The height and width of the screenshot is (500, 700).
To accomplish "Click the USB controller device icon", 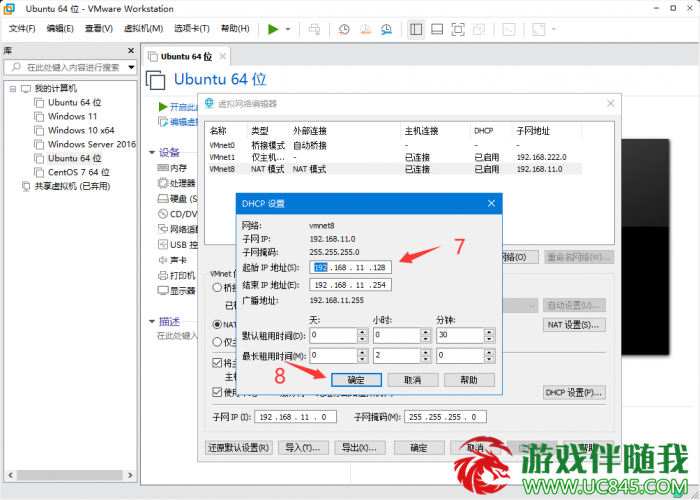I will click(x=163, y=245).
